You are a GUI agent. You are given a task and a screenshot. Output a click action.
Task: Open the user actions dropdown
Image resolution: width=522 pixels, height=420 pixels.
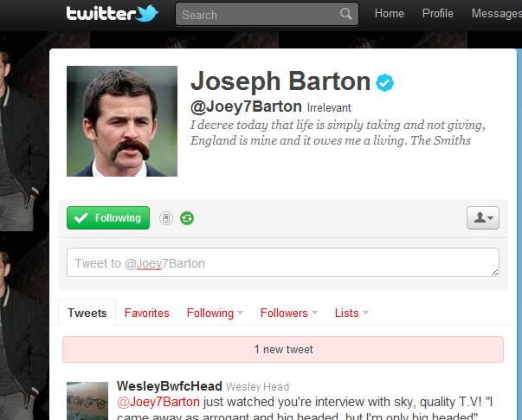483,218
